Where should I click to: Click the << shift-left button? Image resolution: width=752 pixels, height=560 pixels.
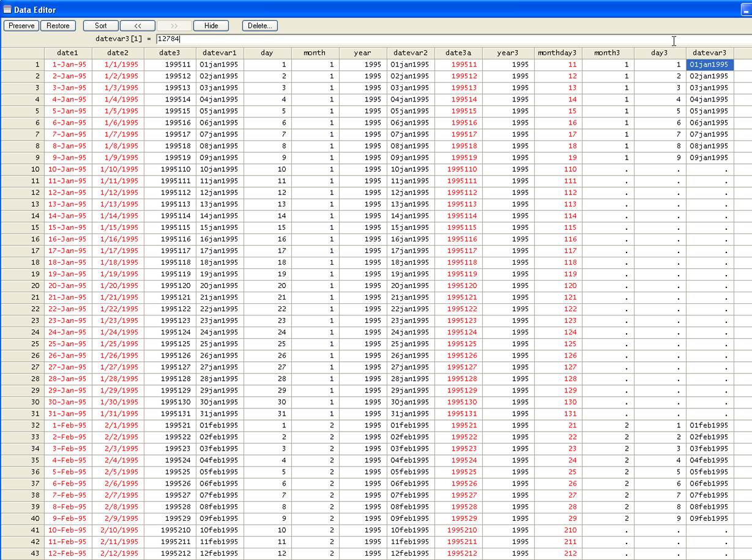coord(138,26)
